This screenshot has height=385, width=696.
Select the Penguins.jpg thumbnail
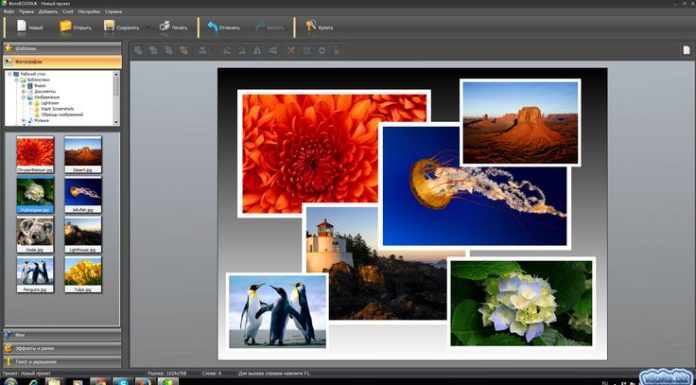(x=35, y=274)
